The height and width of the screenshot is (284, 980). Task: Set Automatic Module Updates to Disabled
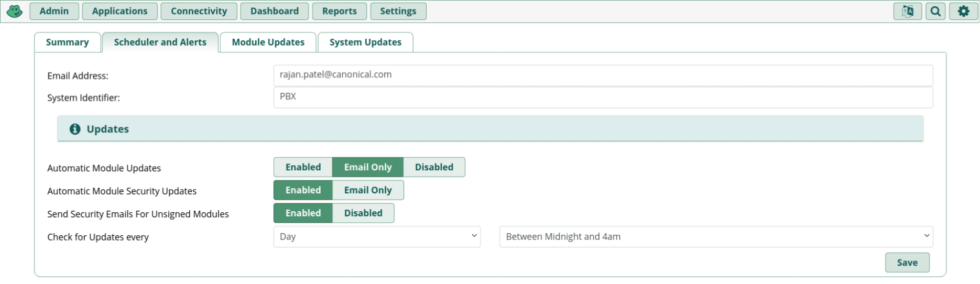coord(434,167)
